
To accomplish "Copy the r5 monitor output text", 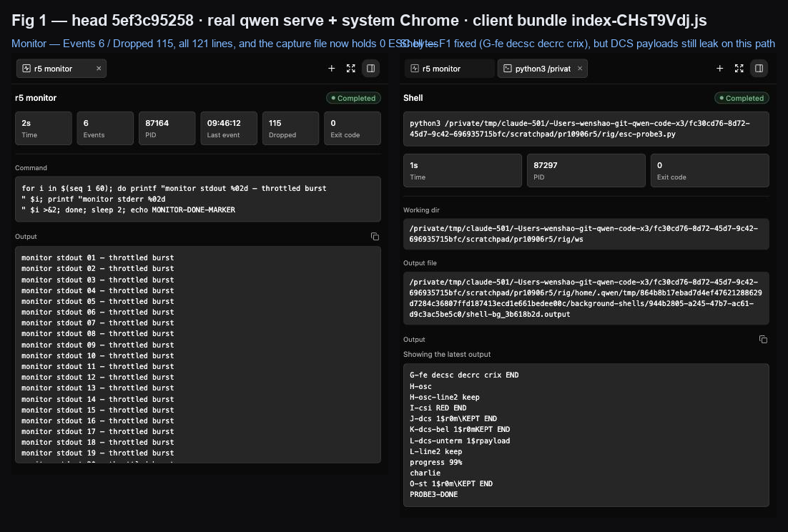I will pos(375,237).
